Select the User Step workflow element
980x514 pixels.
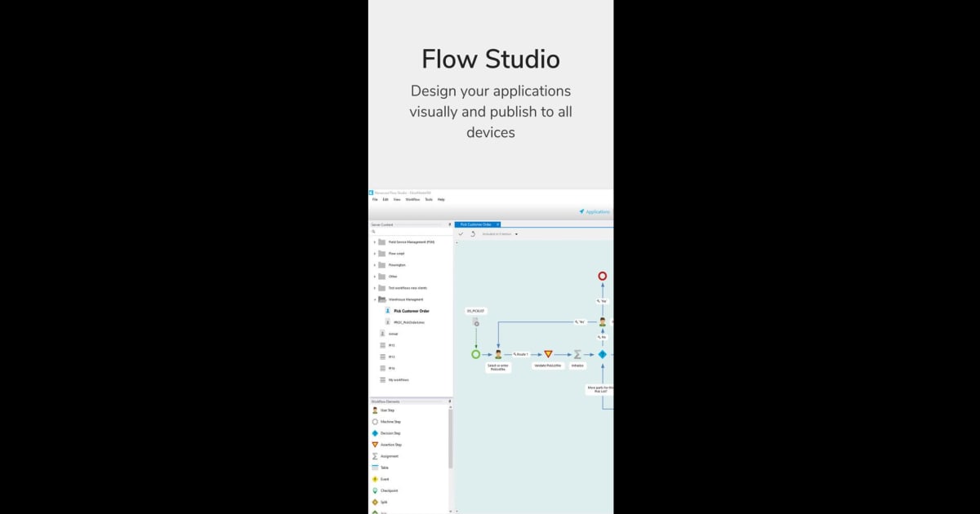[387, 410]
